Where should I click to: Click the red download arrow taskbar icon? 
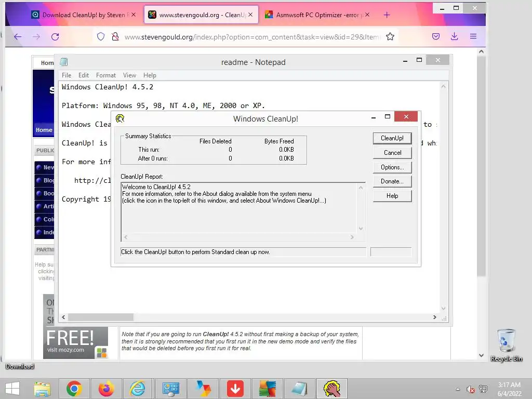(x=235, y=389)
